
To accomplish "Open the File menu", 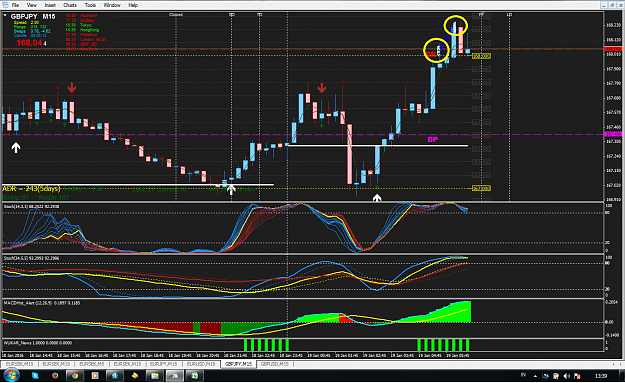I will pyautogui.click(x=15, y=5).
